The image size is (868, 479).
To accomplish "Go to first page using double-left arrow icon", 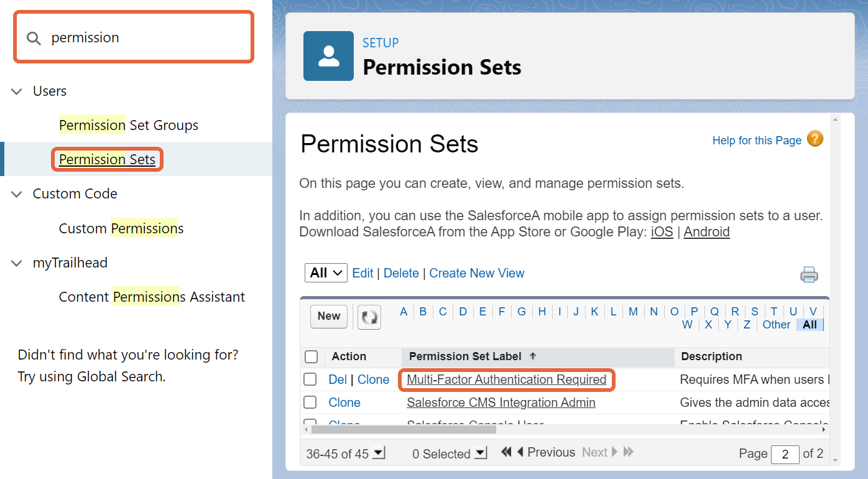I will coord(505,452).
